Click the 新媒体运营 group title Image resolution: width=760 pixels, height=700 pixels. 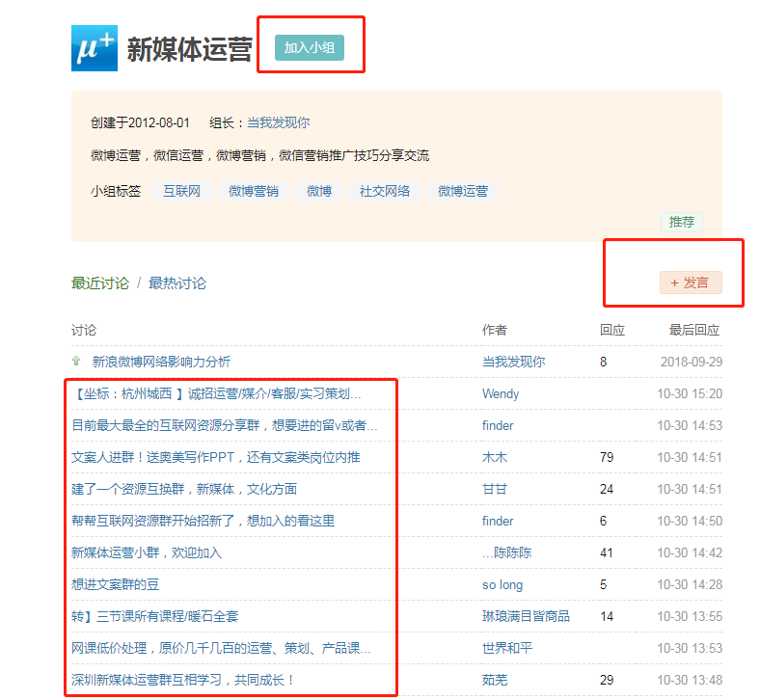coord(189,49)
